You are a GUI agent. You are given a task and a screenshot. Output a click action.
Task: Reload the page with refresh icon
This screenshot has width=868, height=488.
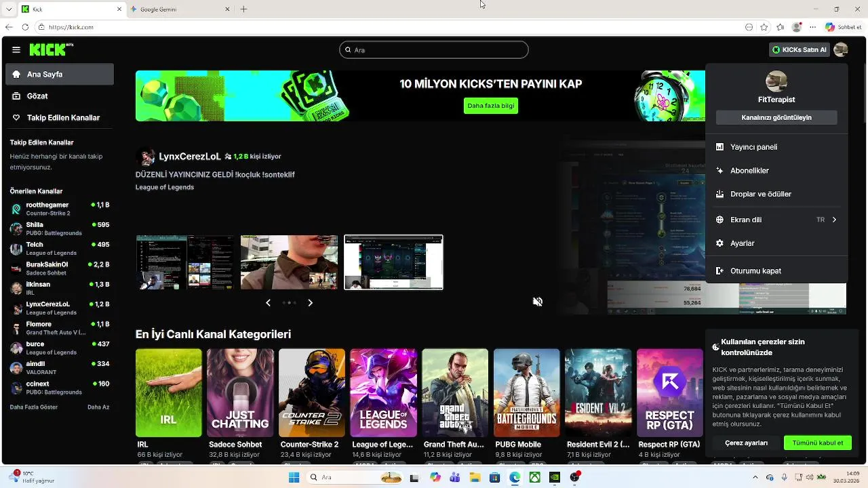[25, 27]
